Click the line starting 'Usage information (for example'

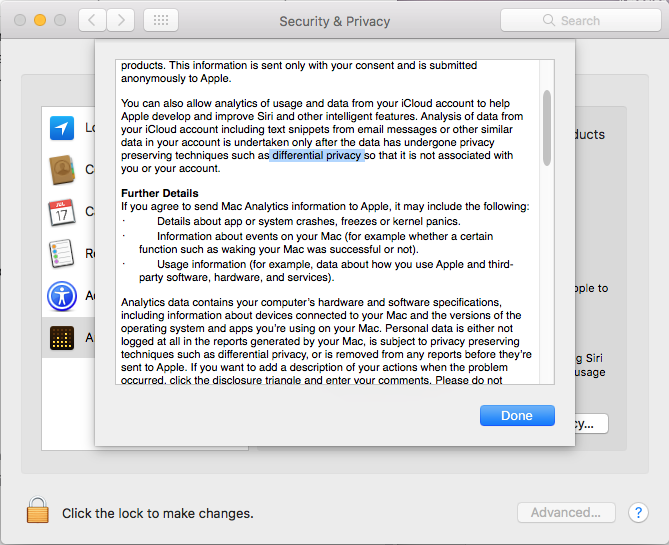click(335, 265)
